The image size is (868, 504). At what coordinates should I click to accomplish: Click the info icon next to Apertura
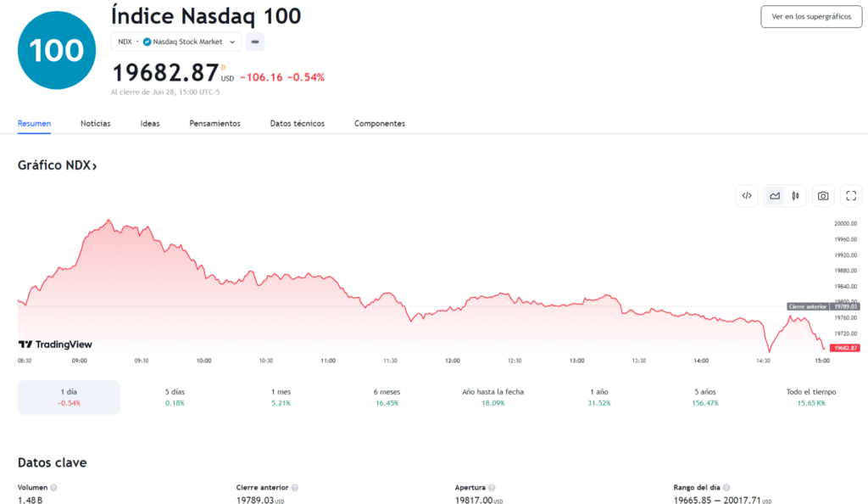point(492,487)
